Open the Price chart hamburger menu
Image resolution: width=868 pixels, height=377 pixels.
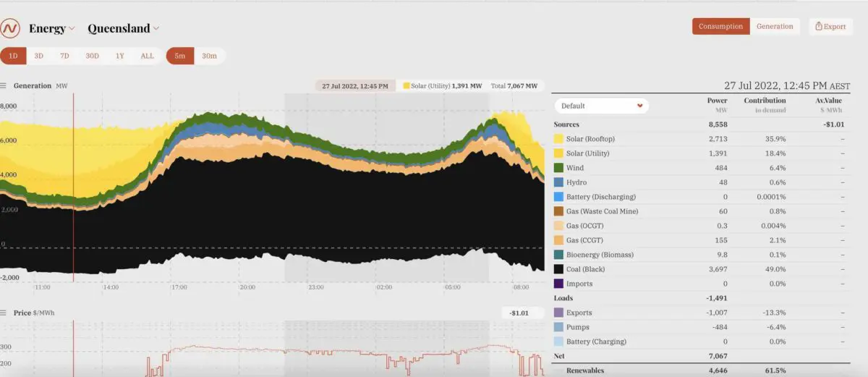tap(4, 313)
